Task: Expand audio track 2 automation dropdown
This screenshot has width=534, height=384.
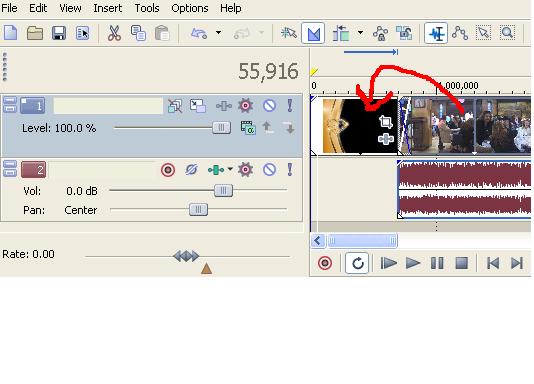Action: (x=230, y=169)
